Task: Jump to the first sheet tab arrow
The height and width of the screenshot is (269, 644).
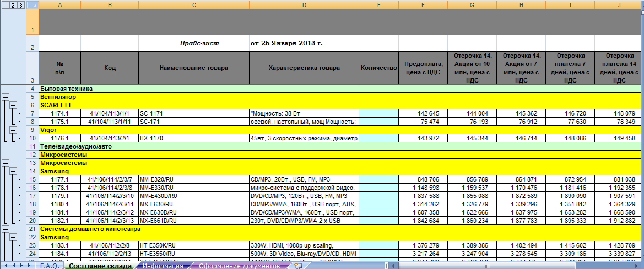Action: [x=6, y=266]
